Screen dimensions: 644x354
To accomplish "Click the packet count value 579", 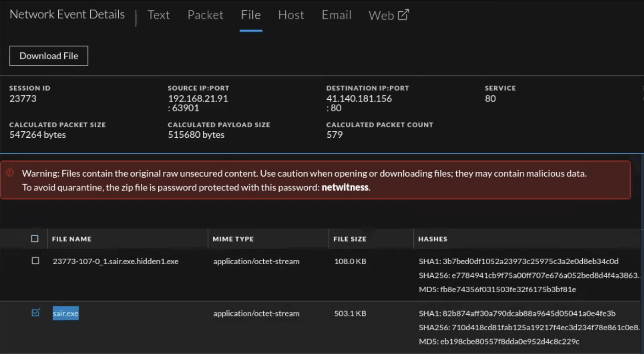I will (335, 135).
